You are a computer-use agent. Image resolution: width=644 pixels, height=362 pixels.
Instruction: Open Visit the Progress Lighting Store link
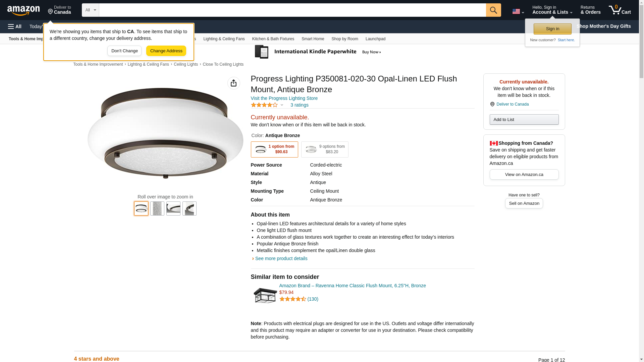tap(284, 98)
